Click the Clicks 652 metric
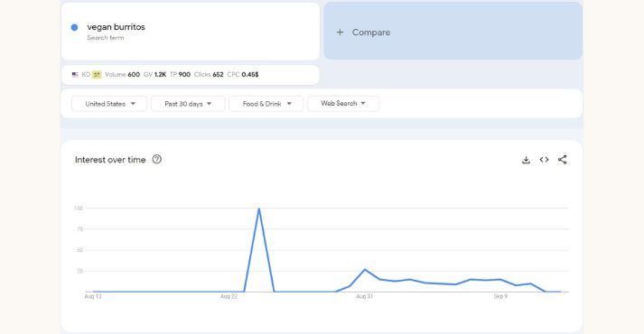 (209, 75)
